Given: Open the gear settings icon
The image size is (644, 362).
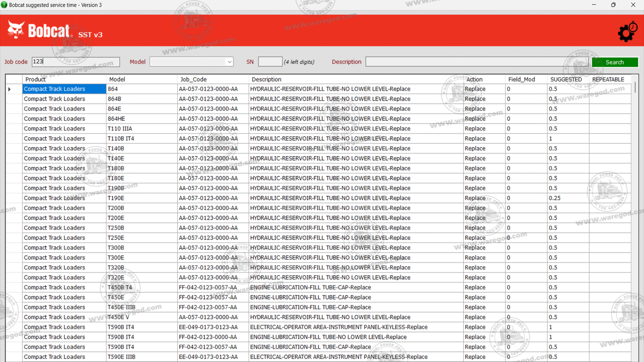Looking at the screenshot, I should (x=627, y=32).
